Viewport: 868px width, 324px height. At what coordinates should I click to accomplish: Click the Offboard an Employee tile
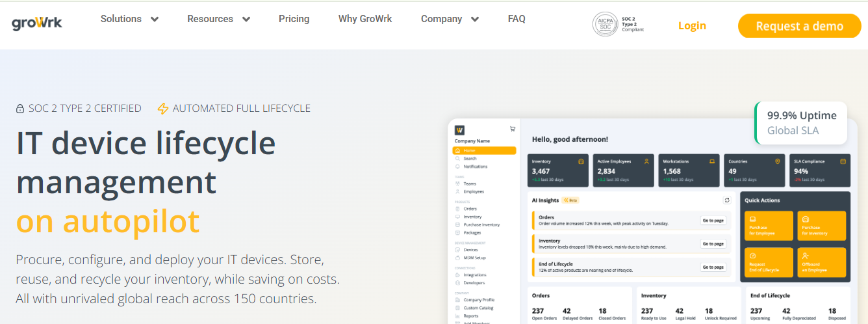point(821,263)
